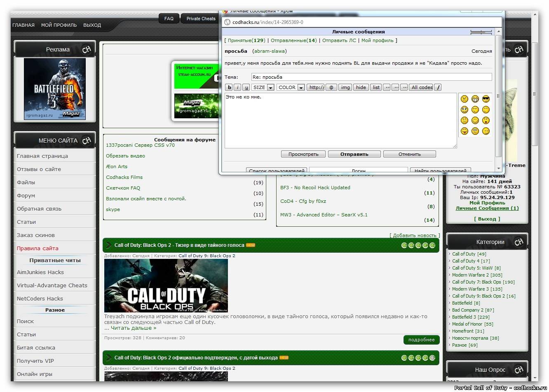This screenshot has width=549, height=392.
Task: Insert the sunglasses cool smiley
Action: coord(486,99)
